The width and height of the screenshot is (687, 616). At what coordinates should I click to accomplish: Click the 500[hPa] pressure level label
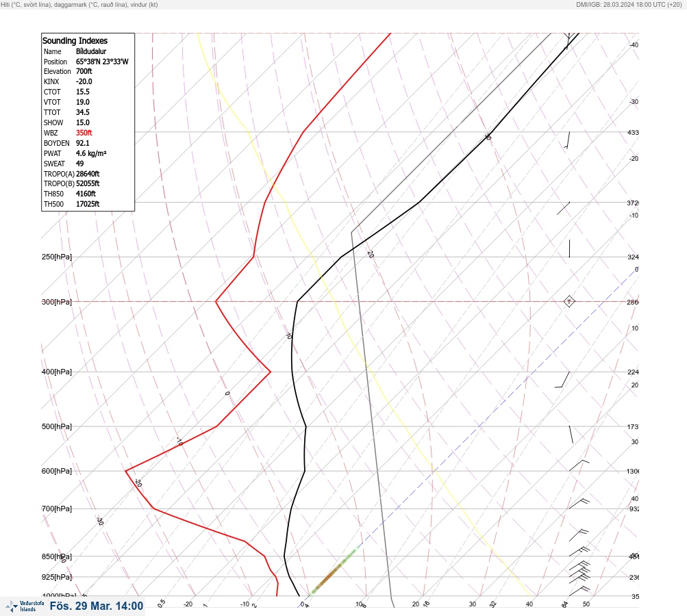point(57,426)
